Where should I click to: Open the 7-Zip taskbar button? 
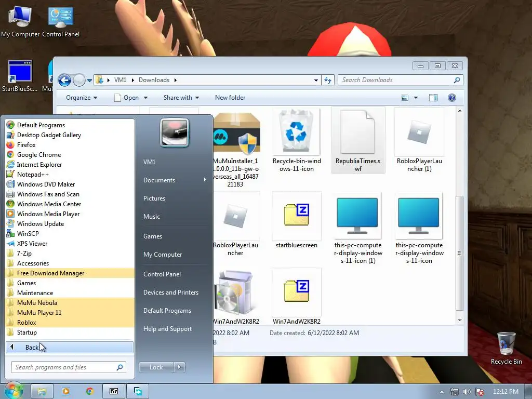pyautogui.click(x=114, y=392)
